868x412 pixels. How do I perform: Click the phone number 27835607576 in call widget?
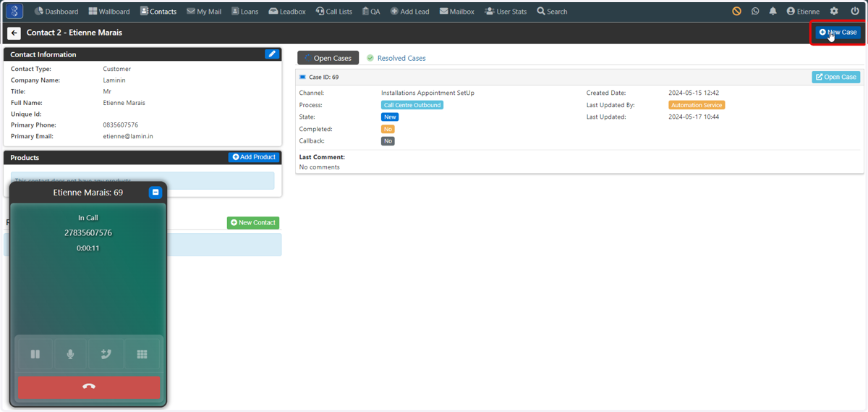(x=88, y=233)
